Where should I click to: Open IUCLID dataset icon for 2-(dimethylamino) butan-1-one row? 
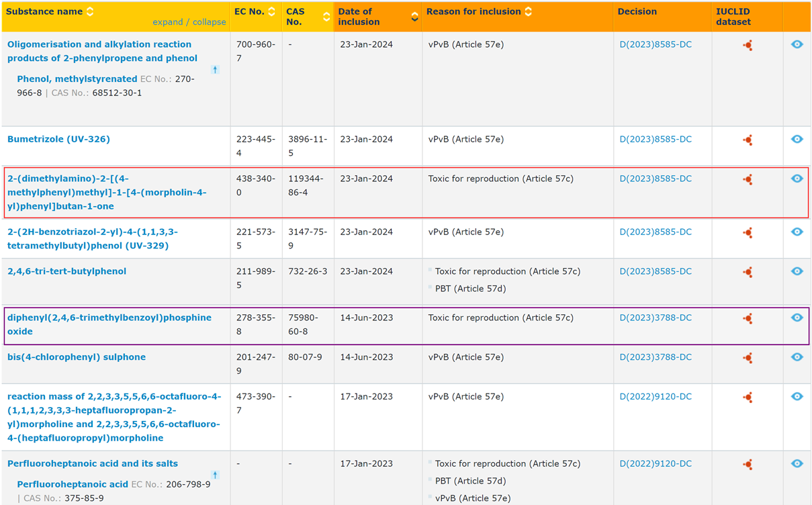point(748,179)
